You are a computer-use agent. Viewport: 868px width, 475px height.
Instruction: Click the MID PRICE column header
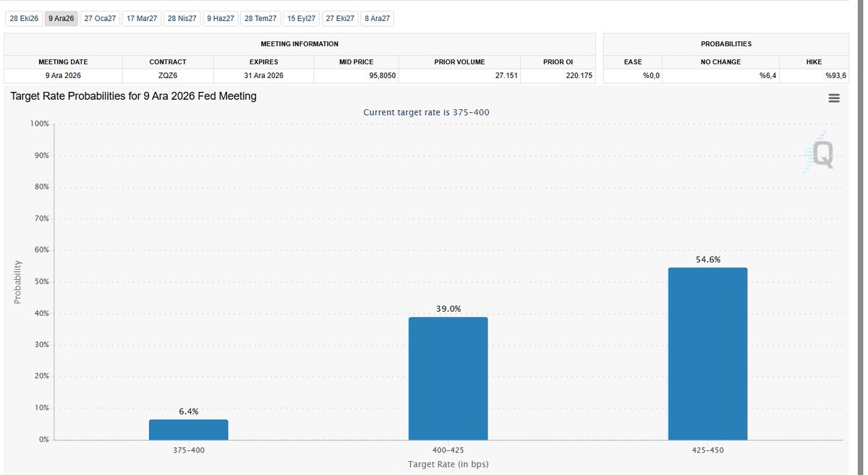click(x=356, y=62)
